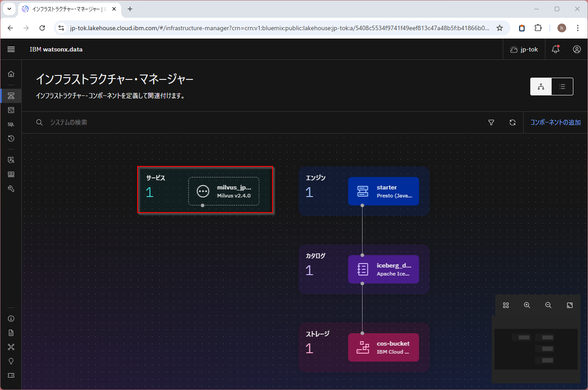
Task: Switch to topology view
Action: click(541, 87)
